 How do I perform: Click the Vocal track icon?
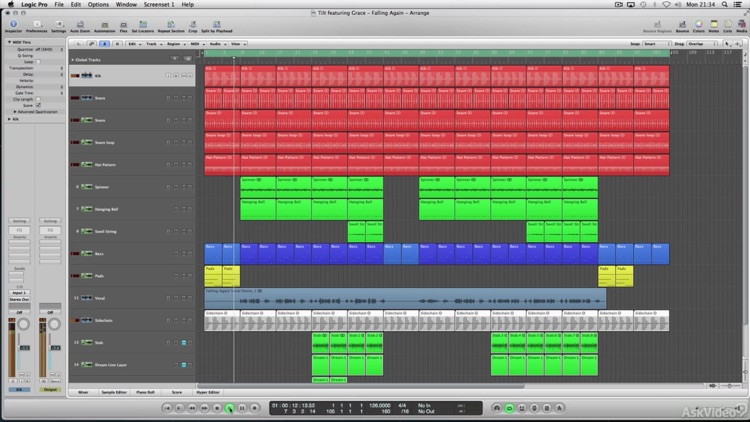coord(87,298)
